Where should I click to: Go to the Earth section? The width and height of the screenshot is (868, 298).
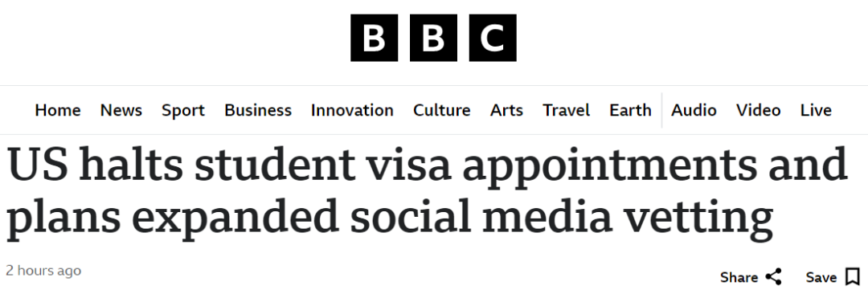click(631, 110)
